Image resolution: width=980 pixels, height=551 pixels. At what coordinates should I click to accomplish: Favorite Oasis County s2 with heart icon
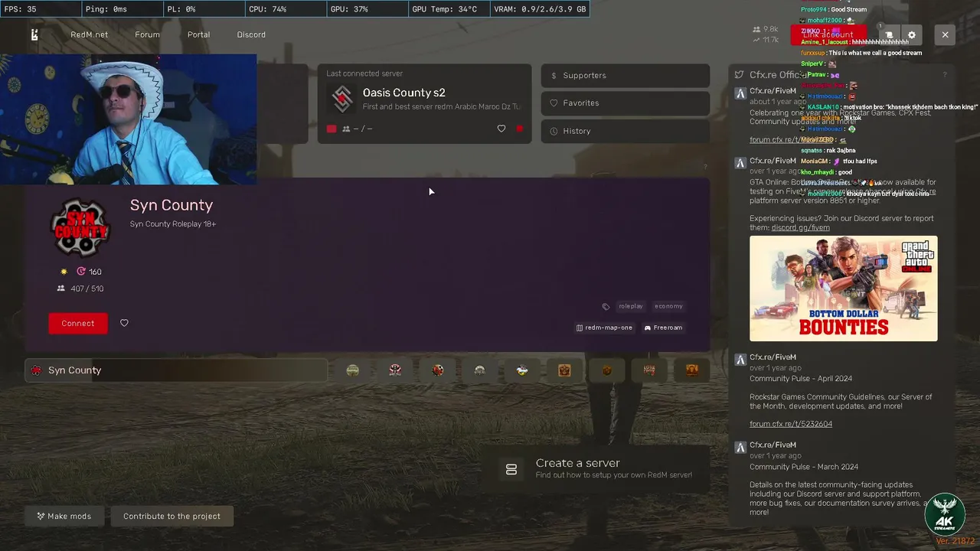[x=501, y=129]
